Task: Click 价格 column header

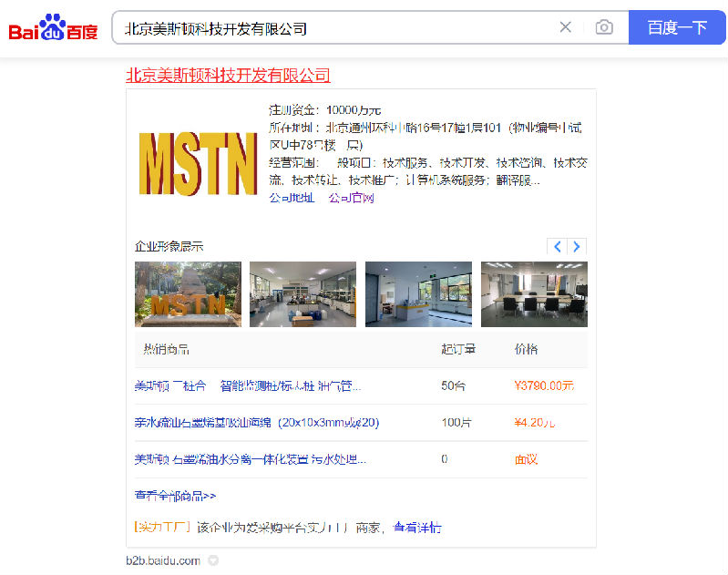Action: [526, 349]
